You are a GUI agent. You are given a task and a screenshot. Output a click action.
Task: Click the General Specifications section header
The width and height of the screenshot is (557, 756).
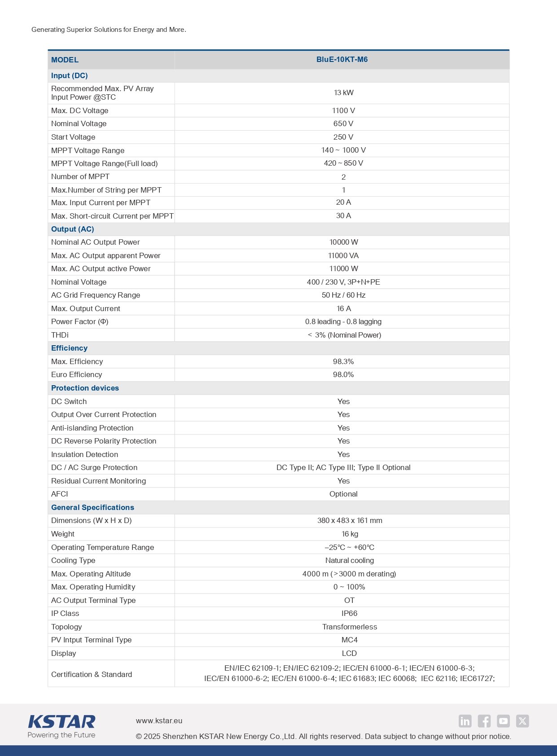click(x=92, y=507)
